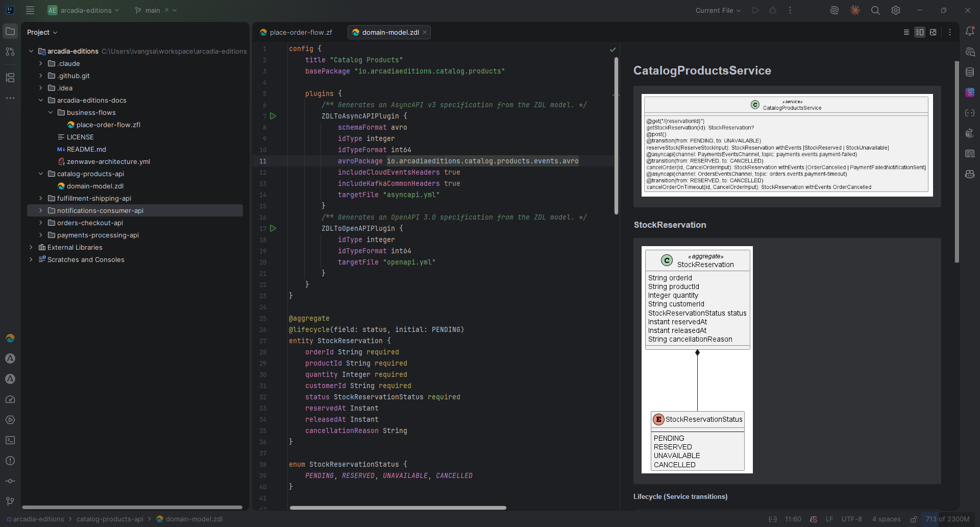The width and height of the screenshot is (980, 527).
Task: Run ZDLToAsyncAPIPlugin from gutter icon
Action: point(273,116)
